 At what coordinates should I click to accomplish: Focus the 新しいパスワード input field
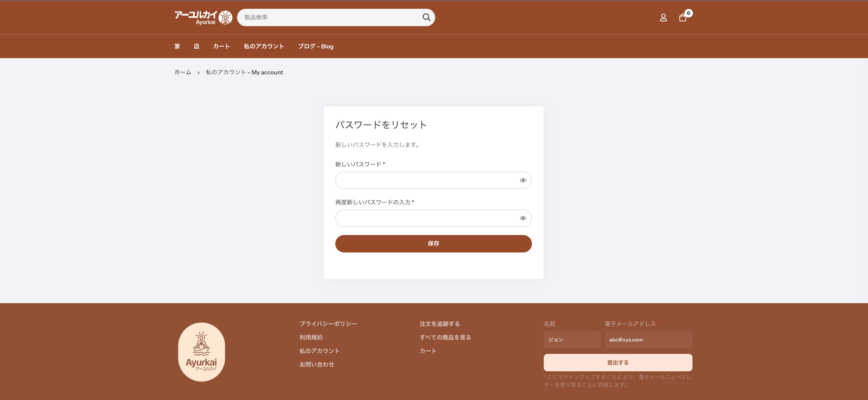coord(426,180)
